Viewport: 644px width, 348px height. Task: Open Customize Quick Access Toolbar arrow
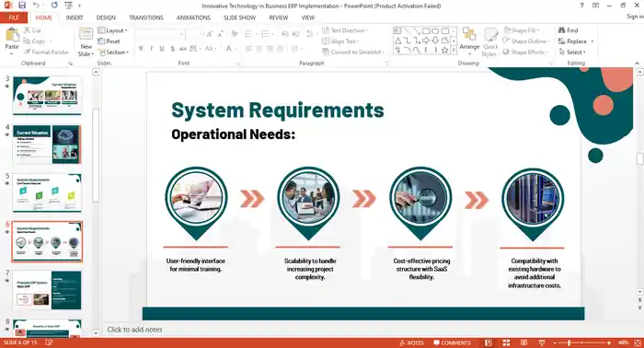(x=79, y=6)
